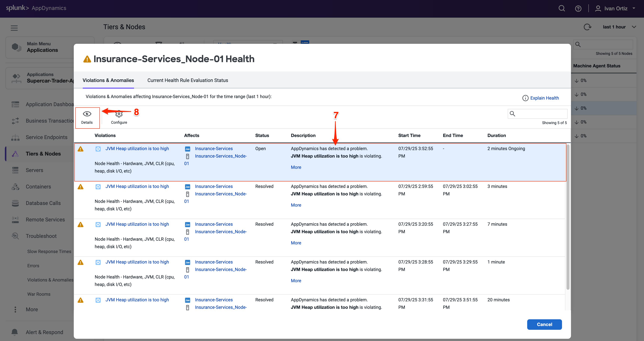
Task: Click More link in the Open violation row
Action: [x=296, y=167]
